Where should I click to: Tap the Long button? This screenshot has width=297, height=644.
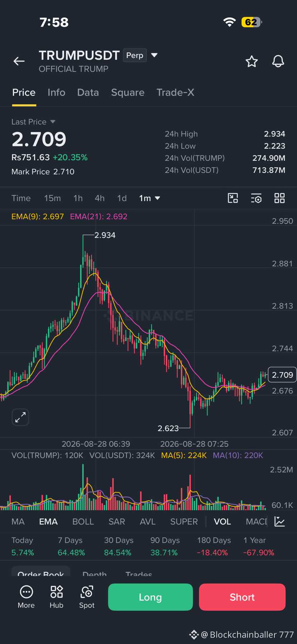pyautogui.click(x=150, y=597)
